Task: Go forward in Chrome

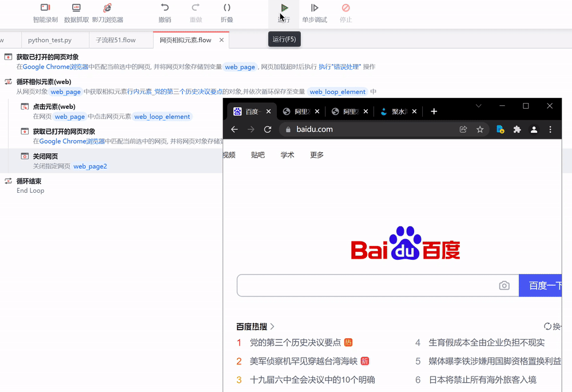Action: coord(251,129)
